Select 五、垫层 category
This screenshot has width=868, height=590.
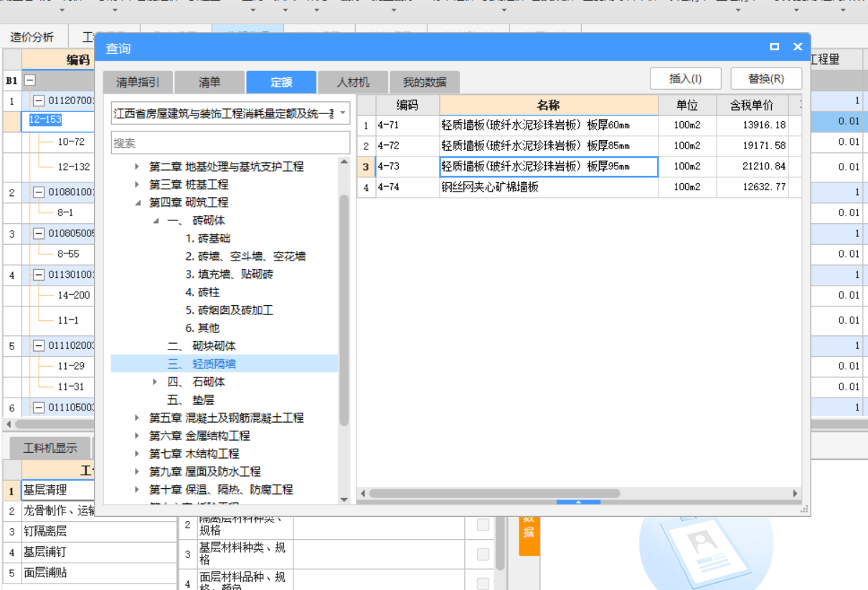pyautogui.click(x=191, y=400)
